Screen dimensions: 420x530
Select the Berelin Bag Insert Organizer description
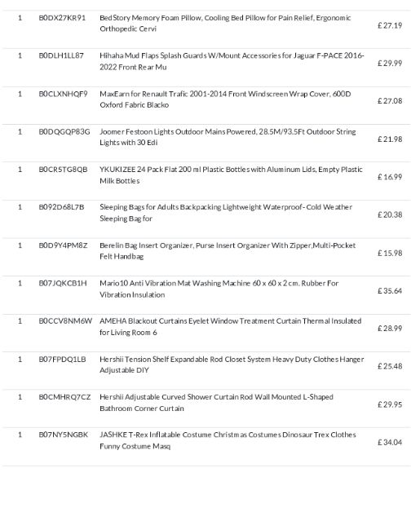[228, 250]
